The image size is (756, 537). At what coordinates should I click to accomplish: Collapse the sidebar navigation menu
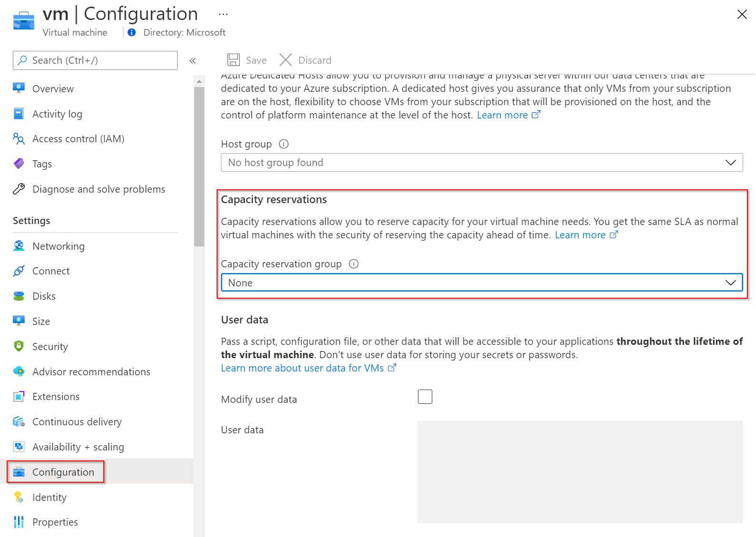pyautogui.click(x=193, y=61)
